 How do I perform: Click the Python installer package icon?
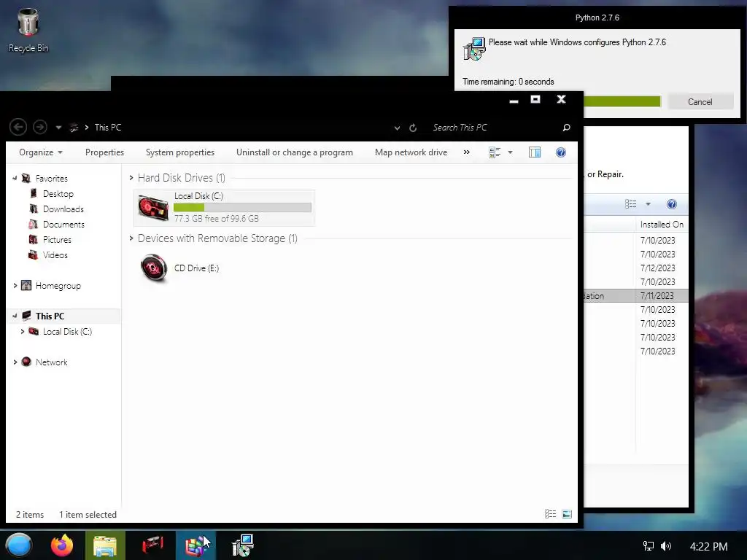point(474,49)
